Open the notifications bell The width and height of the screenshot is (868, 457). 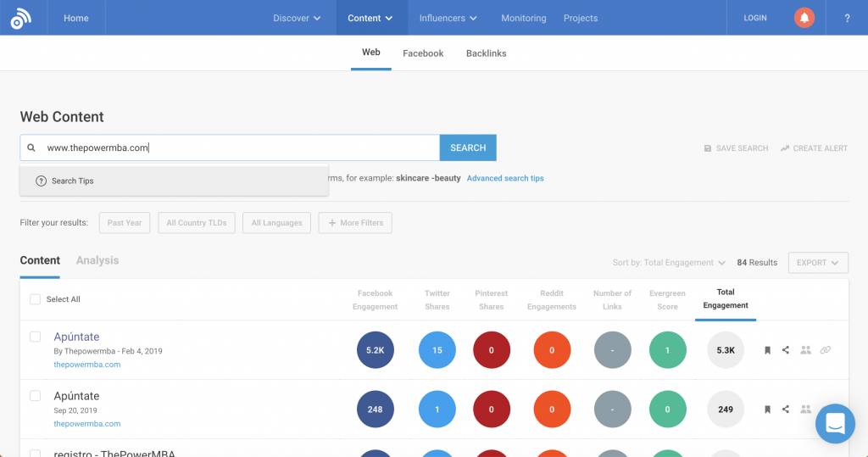coord(804,18)
